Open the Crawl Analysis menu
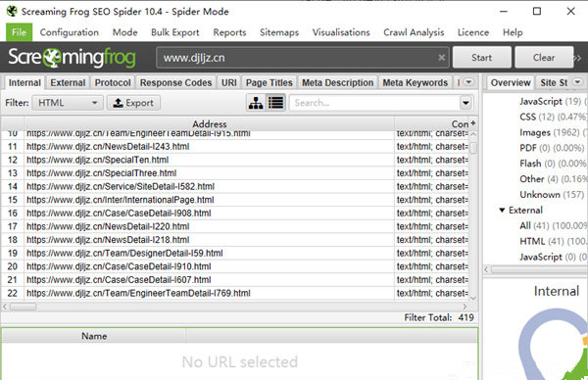 click(x=414, y=32)
